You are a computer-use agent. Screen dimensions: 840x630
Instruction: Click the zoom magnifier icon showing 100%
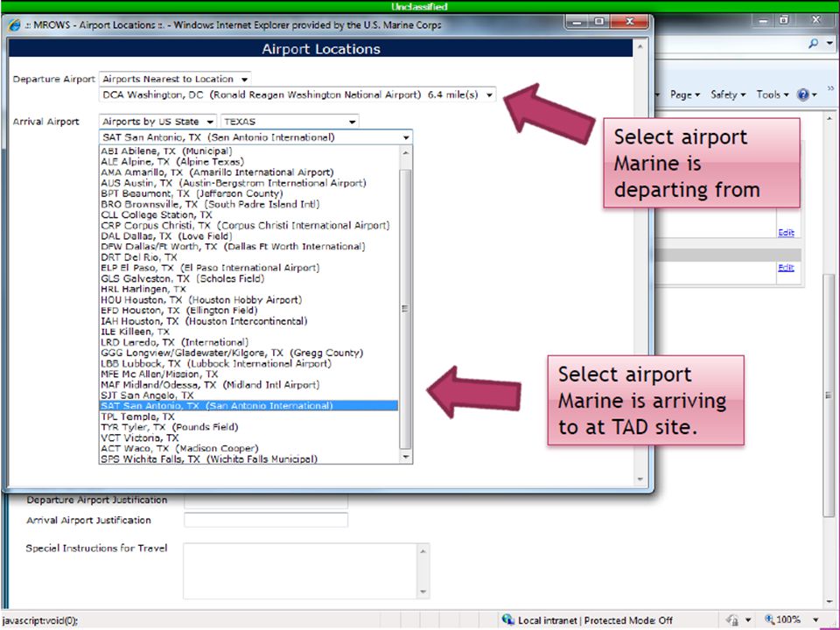click(x=769, y=619)
